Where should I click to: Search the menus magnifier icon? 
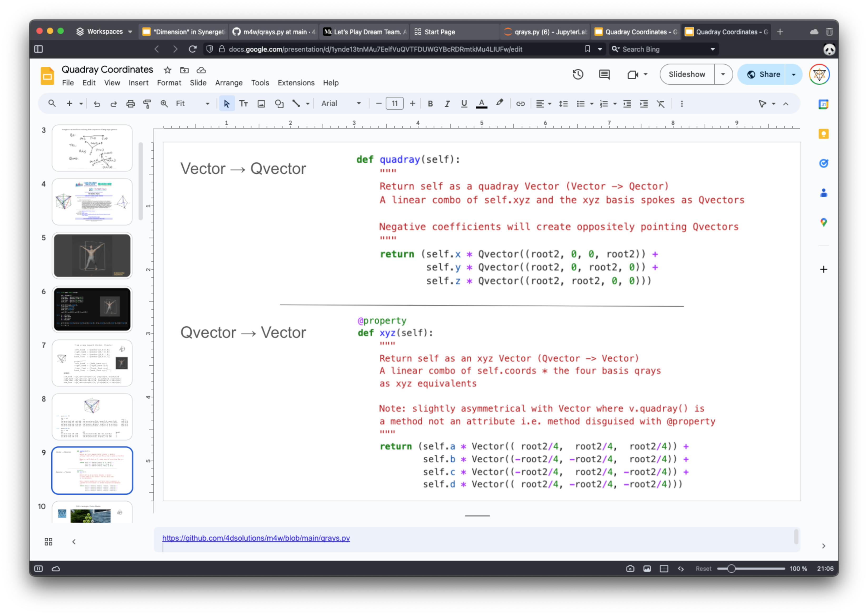point(52,103)
